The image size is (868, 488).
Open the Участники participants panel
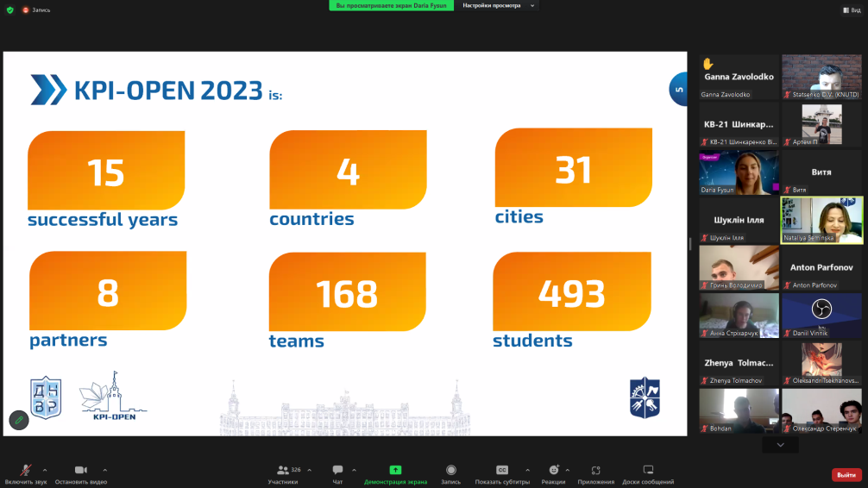[x=283, y=474]
